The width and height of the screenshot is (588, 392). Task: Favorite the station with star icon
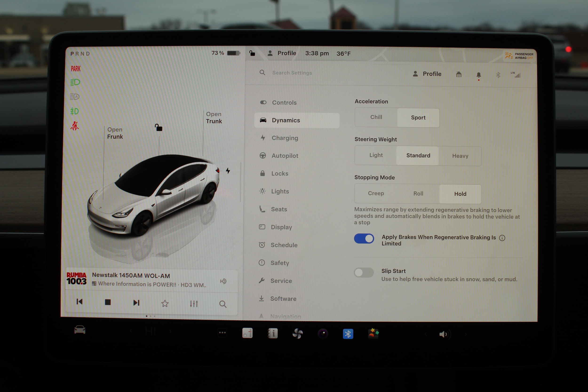coord(165,304)
